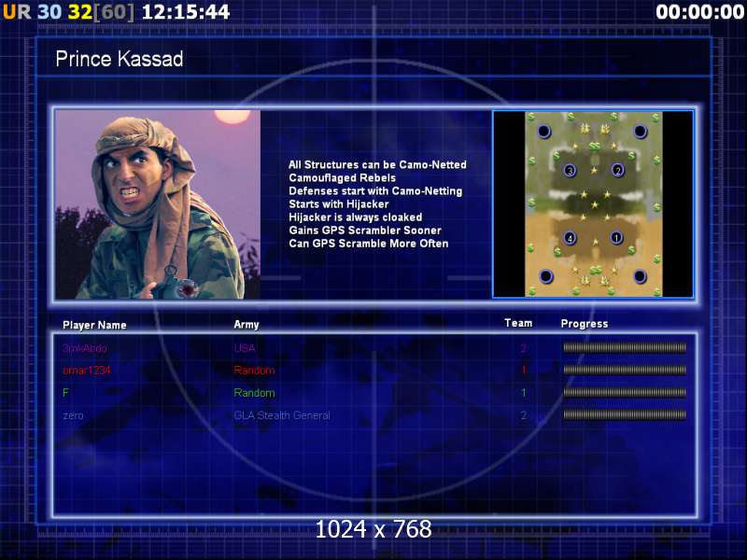The width and height of the screenshot is (747, 560).
Task: Click the loading progress bar for omar1234
Action: pos(625,370)
